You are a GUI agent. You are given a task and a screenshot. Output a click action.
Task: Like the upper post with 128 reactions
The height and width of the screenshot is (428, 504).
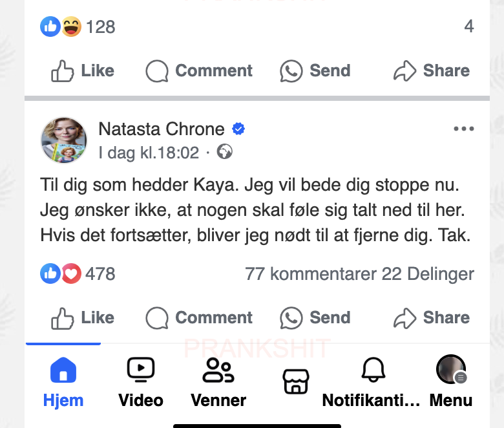(82, 70)
